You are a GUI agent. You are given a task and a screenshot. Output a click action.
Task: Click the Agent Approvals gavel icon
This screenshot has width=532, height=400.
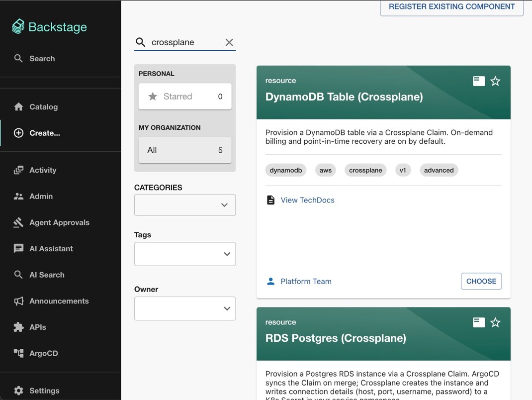click(19, 222)
